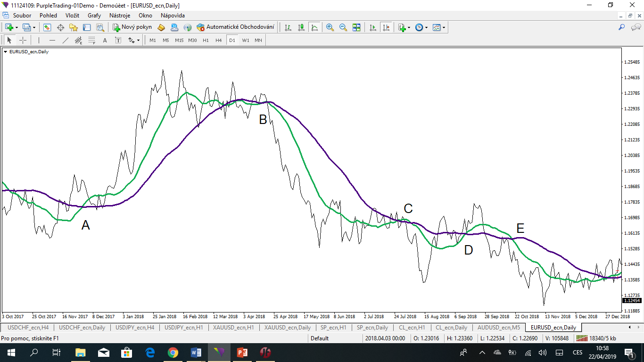Open a new order with Nový pokyn
The image size is (644, 362).
[x=132, y=27]
